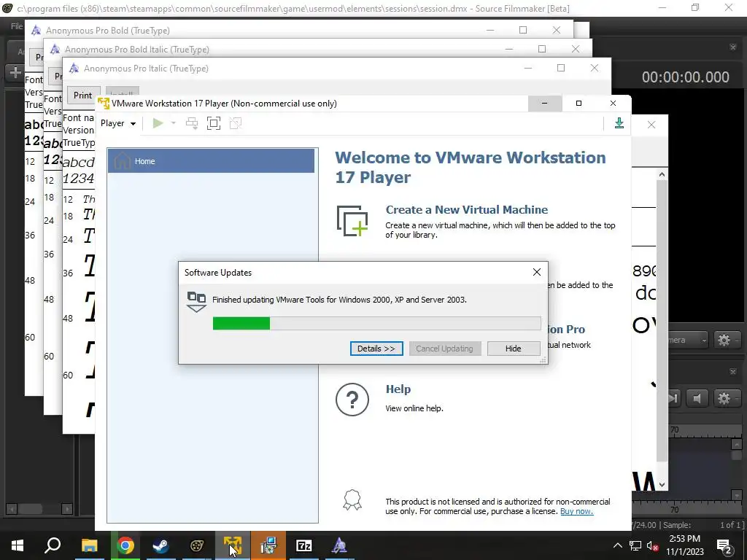Screen dimensions: 747x560
Task: Click the Welcome to VMware Workstation 17 Player heading
Action: coord(471,167)
